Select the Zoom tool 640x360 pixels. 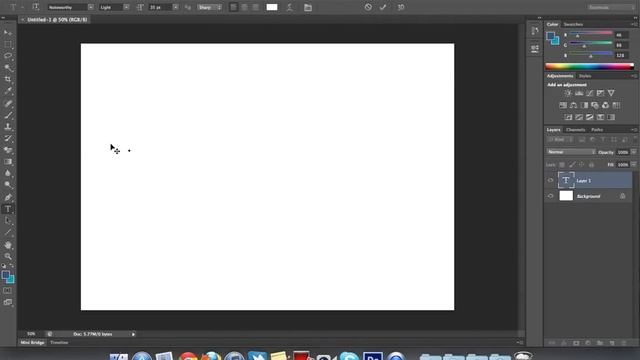coord(8,256)
